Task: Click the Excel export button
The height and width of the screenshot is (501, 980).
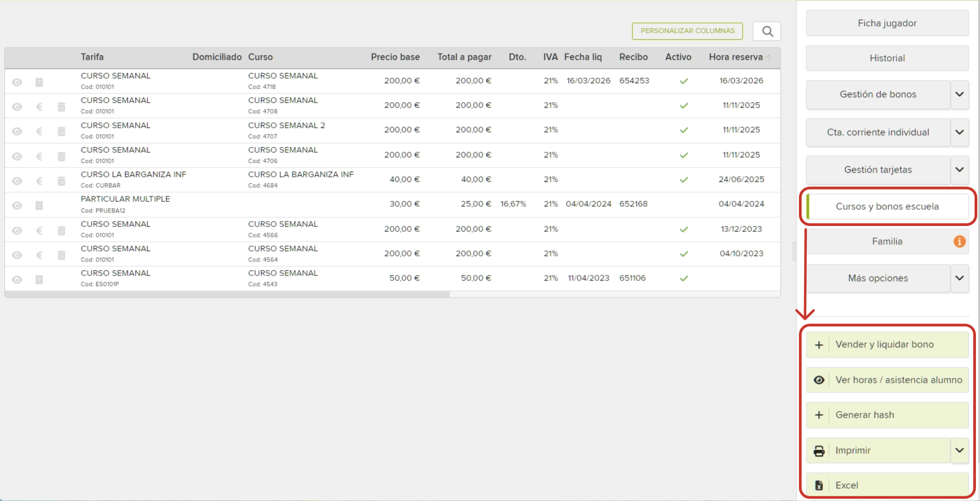Action: [887, 485]
